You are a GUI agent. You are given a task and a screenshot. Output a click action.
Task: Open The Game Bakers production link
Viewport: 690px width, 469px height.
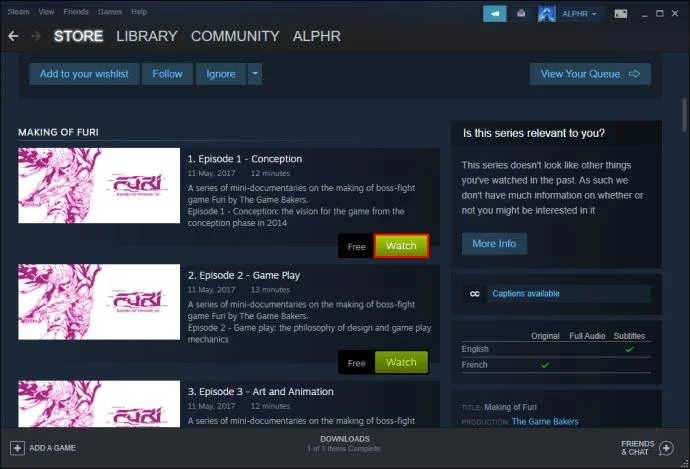tap(545, 421)
